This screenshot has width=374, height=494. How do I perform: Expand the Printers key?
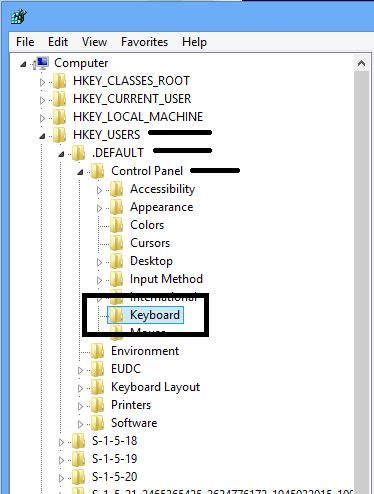80,406
